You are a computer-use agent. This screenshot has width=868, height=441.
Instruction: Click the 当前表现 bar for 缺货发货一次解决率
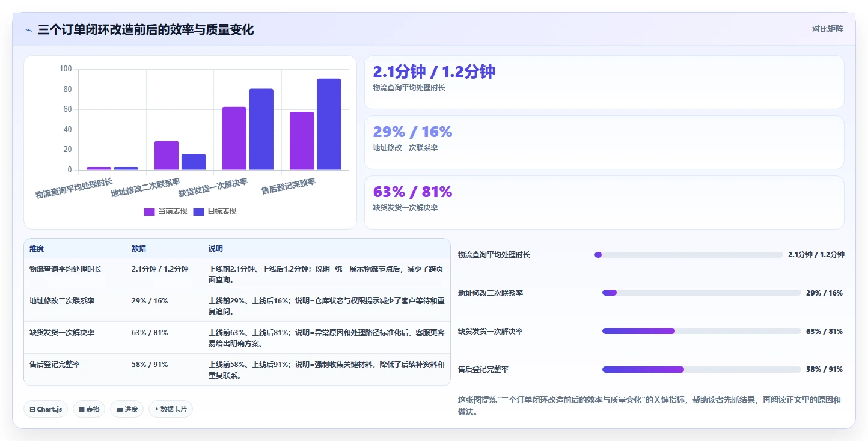234,138
